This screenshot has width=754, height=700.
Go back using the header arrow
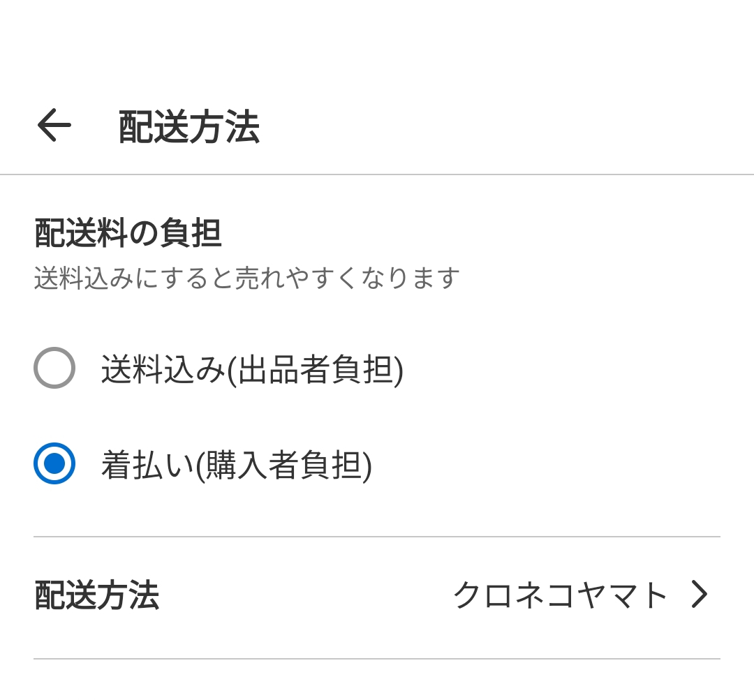coord(54,126)
